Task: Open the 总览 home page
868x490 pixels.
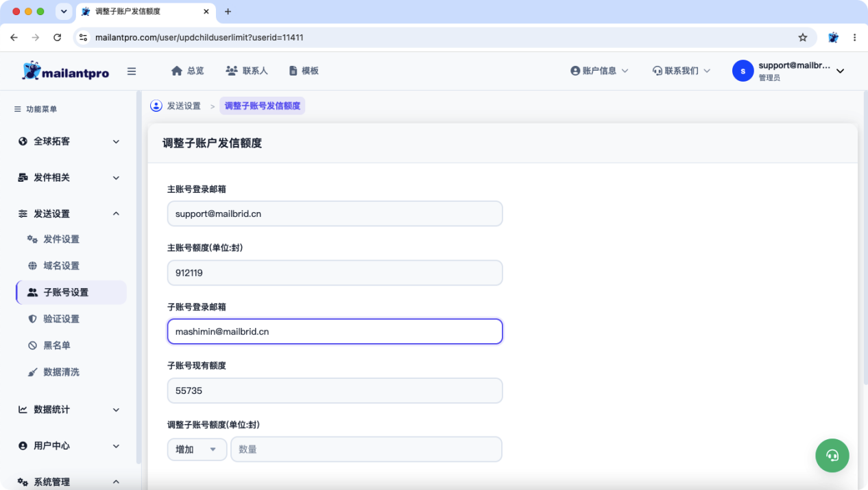Action: 187,71
